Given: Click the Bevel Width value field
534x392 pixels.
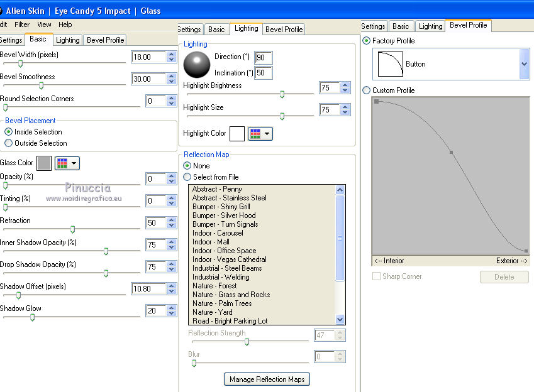Looking at the screenshot, I should click(149, 57).
